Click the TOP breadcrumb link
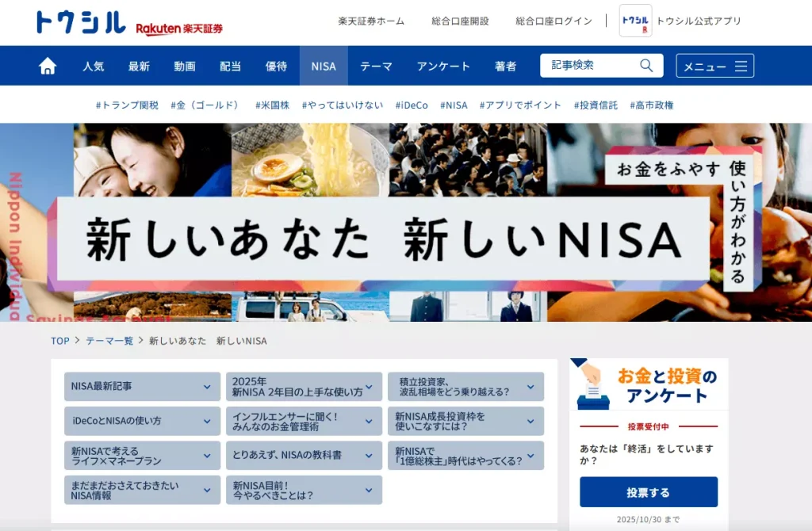812x531 pixels. [x=59, y=340]
